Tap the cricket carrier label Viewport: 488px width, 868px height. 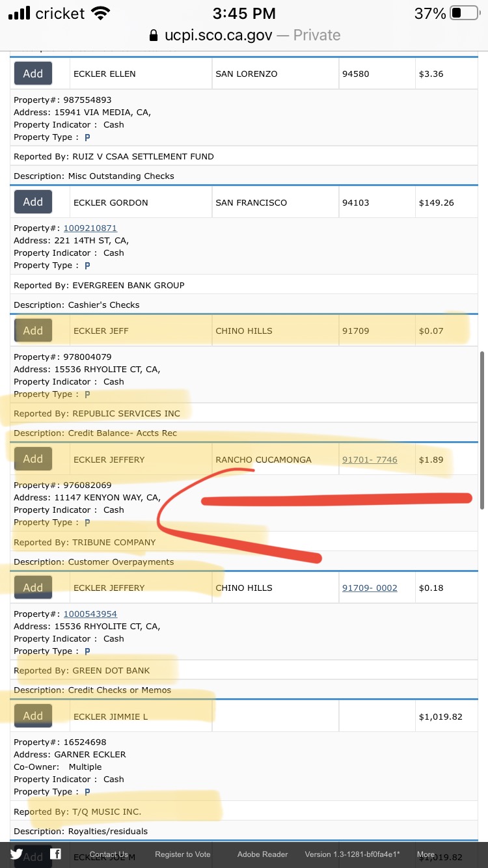point(60,13)
